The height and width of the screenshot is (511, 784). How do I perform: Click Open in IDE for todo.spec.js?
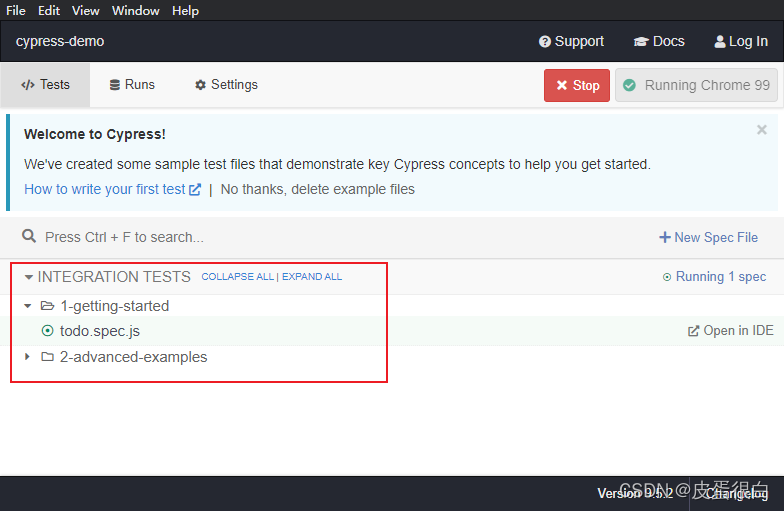click(x=730, y=330)
